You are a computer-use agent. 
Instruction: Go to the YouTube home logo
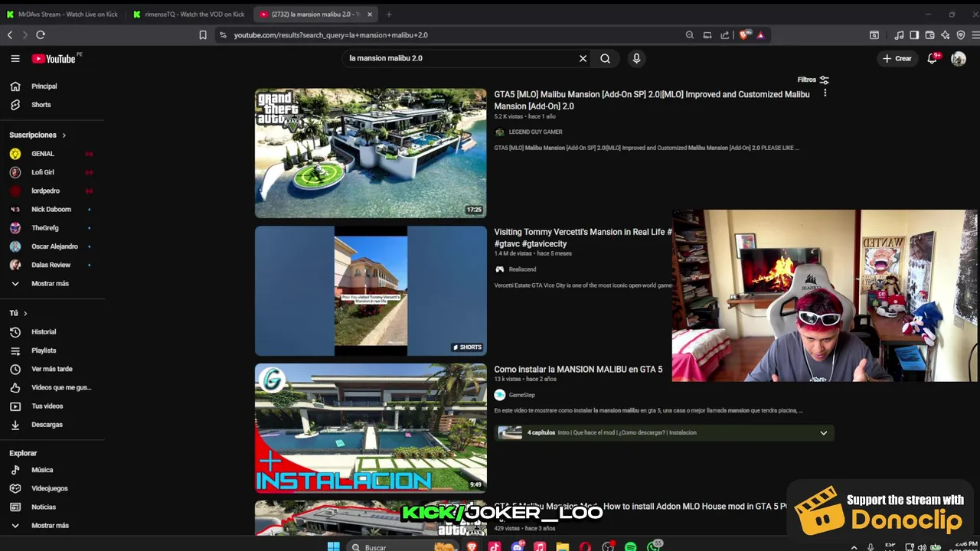tap(54, 58)
